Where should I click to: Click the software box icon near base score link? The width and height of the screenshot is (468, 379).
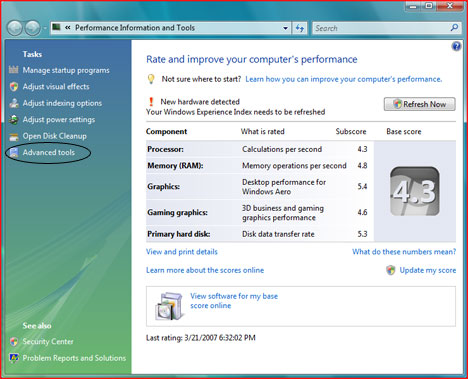170,306
